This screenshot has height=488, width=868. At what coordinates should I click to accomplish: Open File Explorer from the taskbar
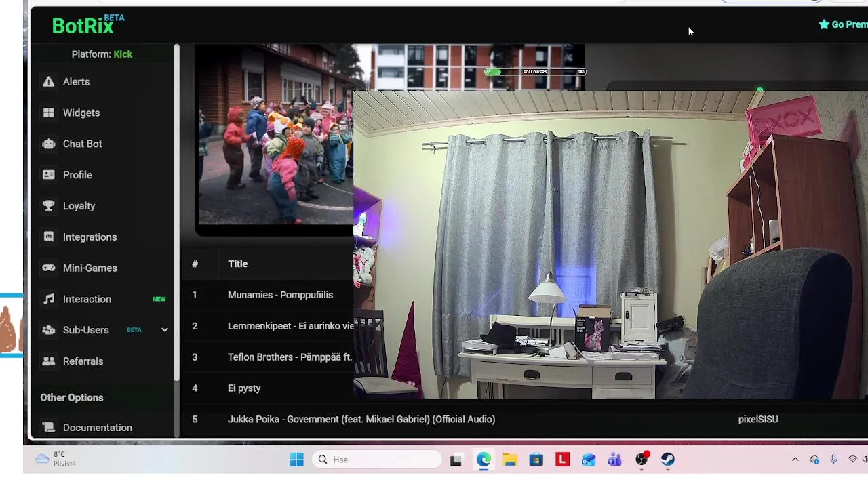click(x=510, y=460)
